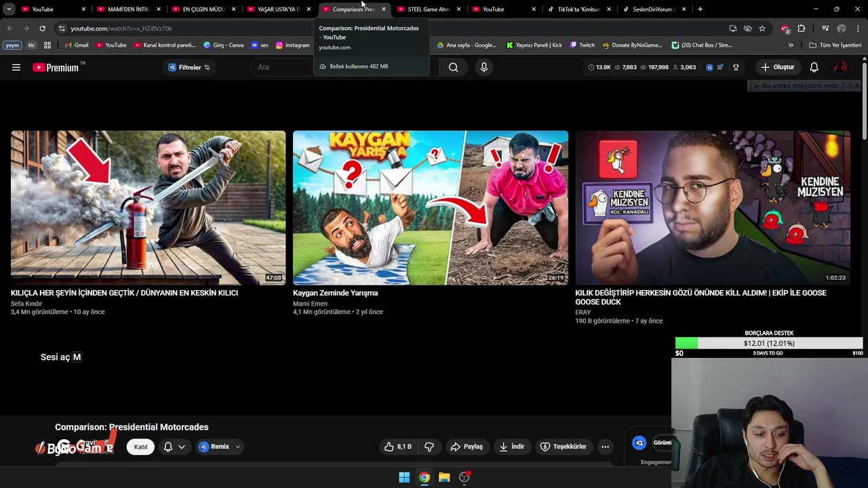
Task: Open ERAY channel link
Action: (583, 312)
